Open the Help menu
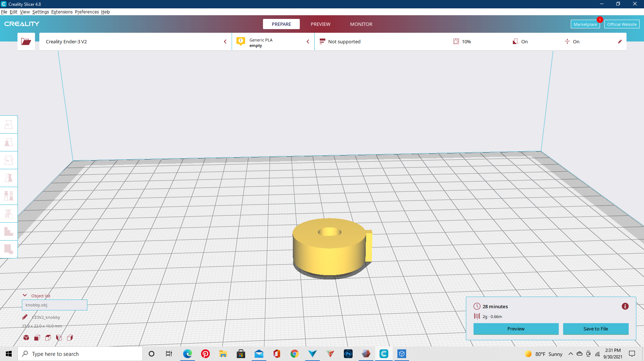The image size is (644, 361). pos(106,12)
